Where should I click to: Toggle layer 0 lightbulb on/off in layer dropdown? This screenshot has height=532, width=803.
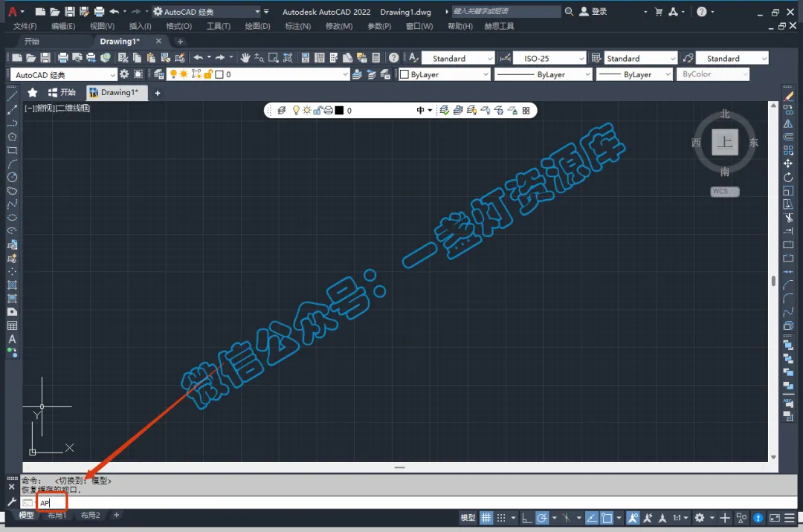tap(173, 75)
